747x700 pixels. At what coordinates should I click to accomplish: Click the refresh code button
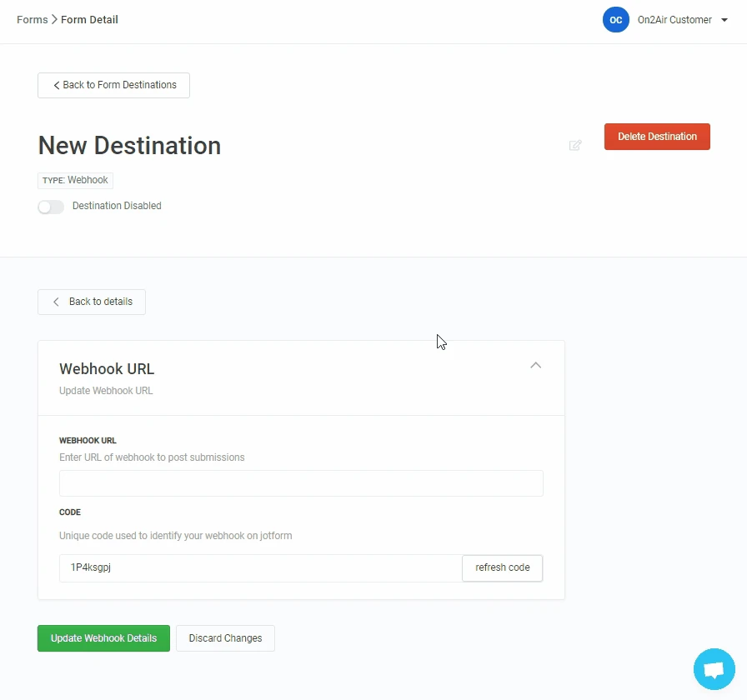(x=502, y=567)
